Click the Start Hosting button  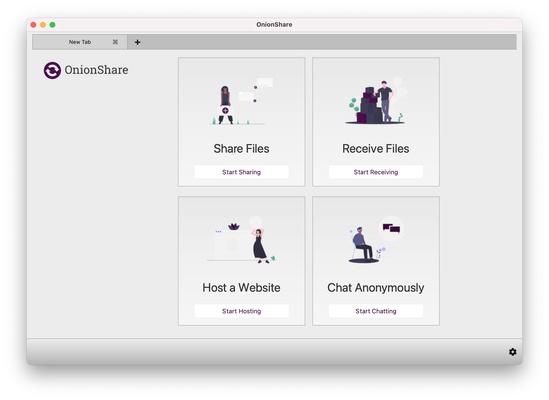241,311
